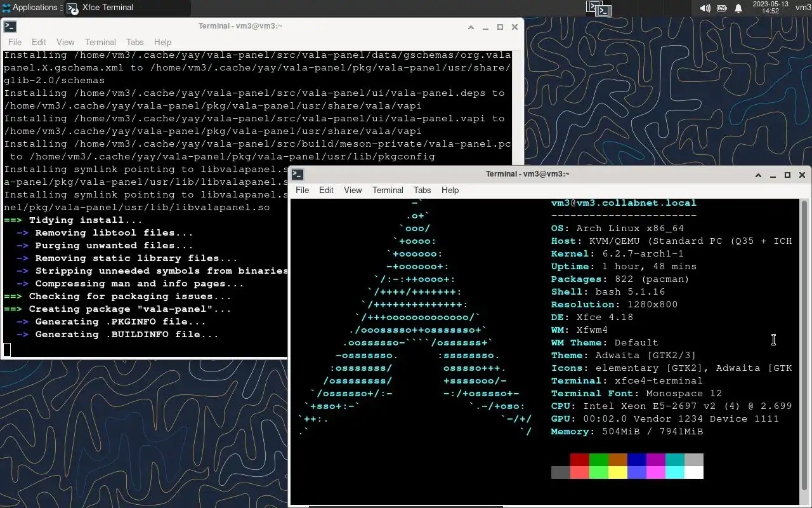Open the Applications menu in the panel
Screen dimensions: 812x508
[x=30, y=8]
